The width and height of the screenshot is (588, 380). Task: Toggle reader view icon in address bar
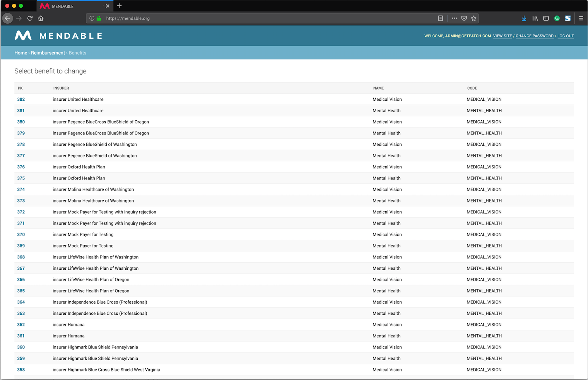(440, 18)
